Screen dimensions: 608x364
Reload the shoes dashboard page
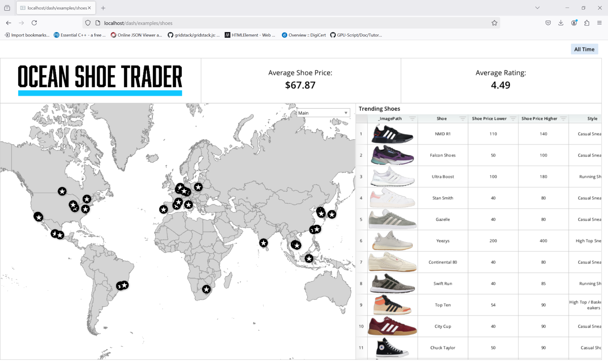click(x=34, y=23)
